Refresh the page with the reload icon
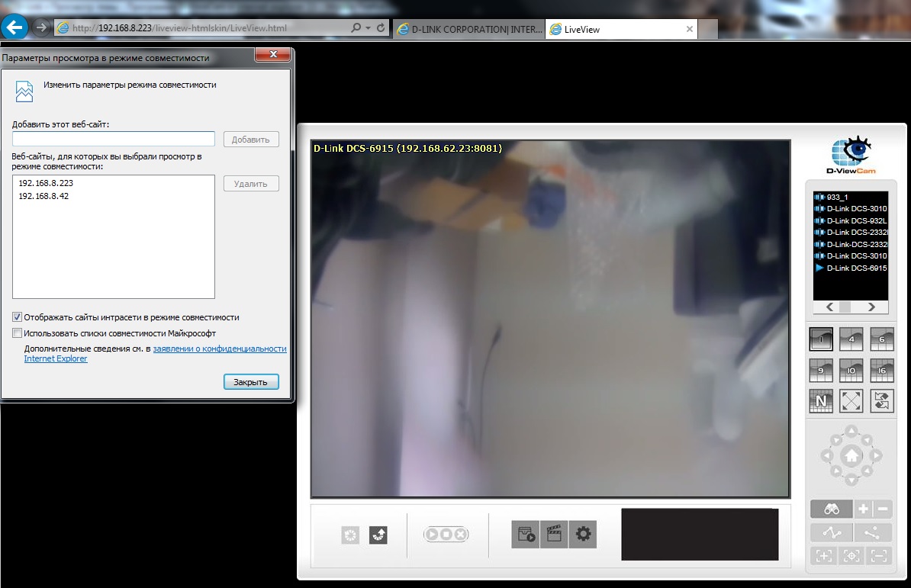Image resolution: width=911 pixels, height=588 pixels. (381, 28)
